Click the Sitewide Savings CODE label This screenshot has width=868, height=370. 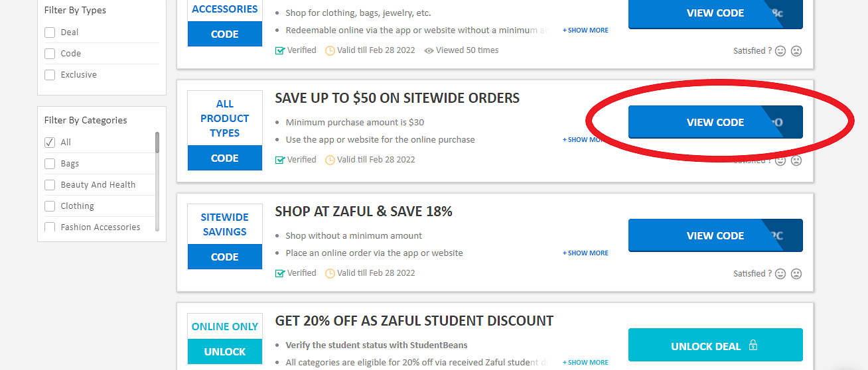(x=225, y=257)
